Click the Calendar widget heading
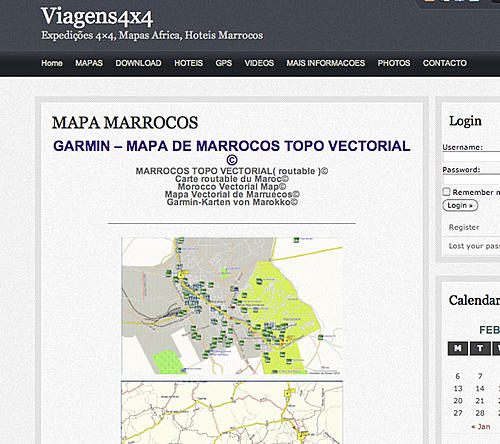Image resolution: width=500 pixels, height=444 pixels. (x=474, y=300)
